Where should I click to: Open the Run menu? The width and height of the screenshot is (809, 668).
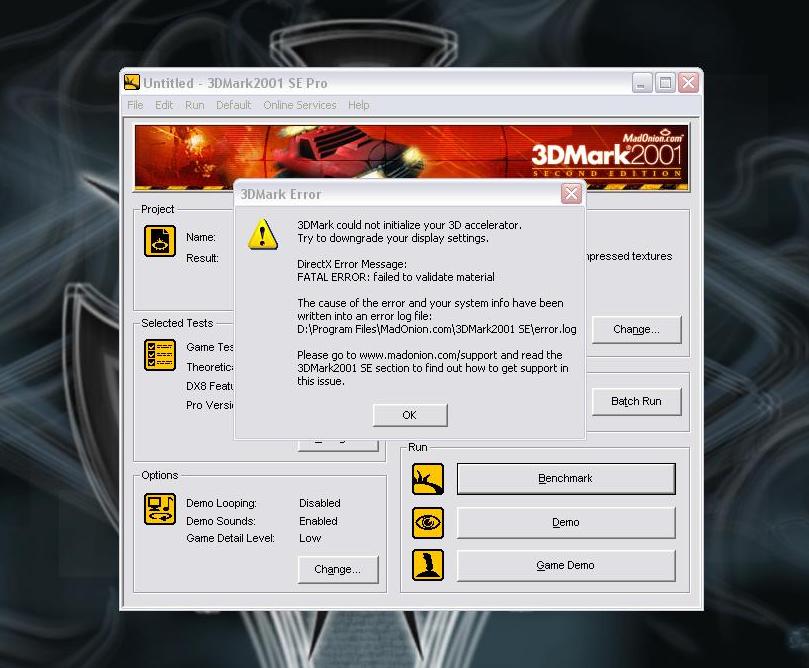coord(195,105)
